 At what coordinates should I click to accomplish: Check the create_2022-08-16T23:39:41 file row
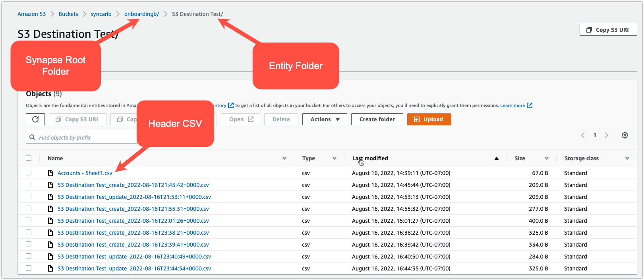pyautogui.click(x=29, y=244)
